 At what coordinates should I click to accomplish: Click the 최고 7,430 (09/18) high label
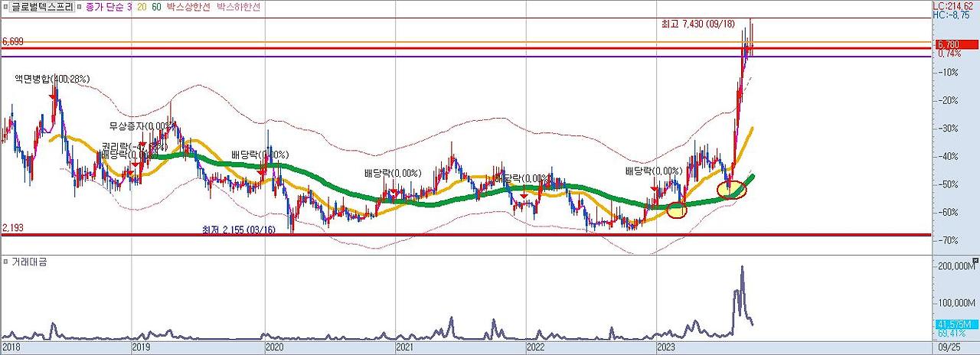(697, 24)
